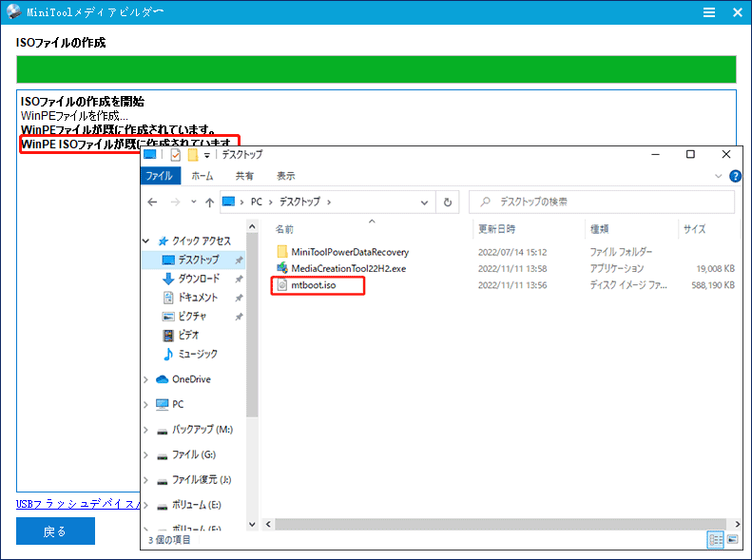Go up one folder level
This screenshot has width=752, height=560.
[x=209, y=203]
